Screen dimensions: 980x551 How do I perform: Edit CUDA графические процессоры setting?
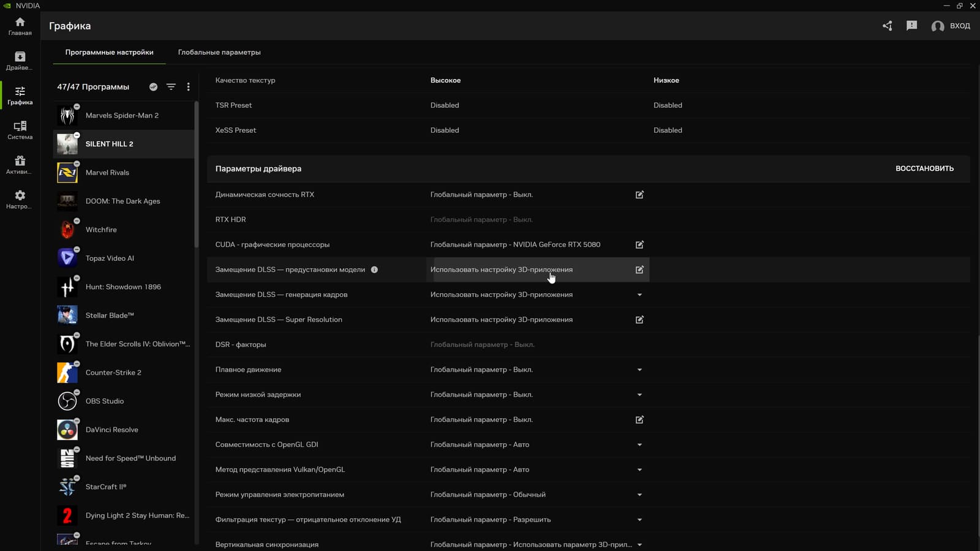pyautogui.click(x=639, y=244)
